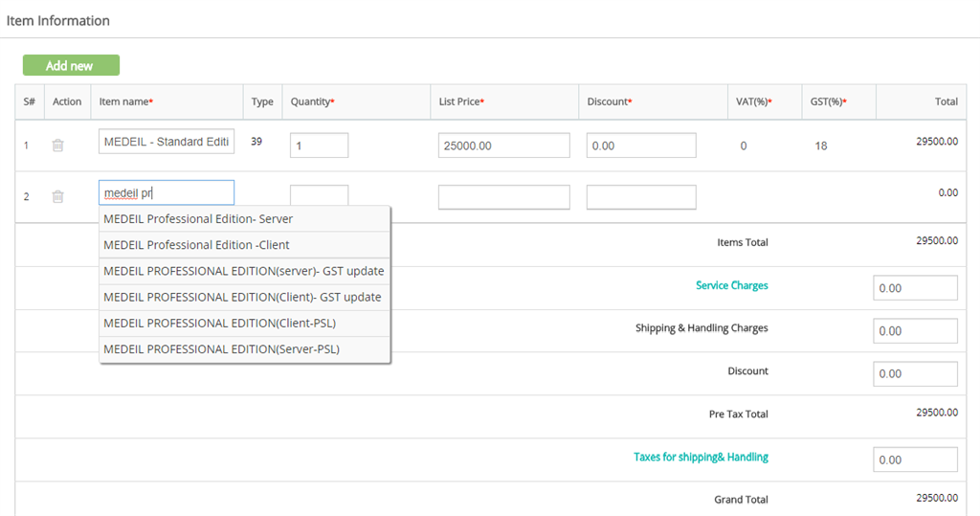Delete row 1 with trash icon
This screenshot has height=516, width=980.
pyautogui.click(x=57, y=146)
